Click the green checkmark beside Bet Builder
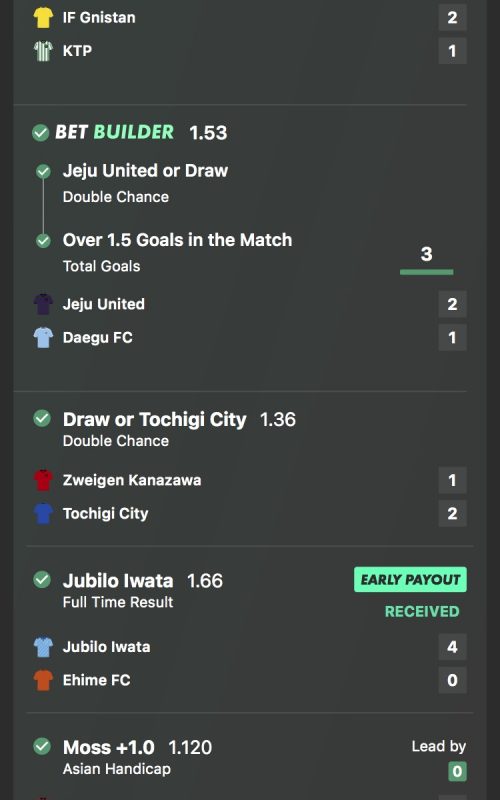The width and height of the screenshot is (500, 800). [40, 133]
